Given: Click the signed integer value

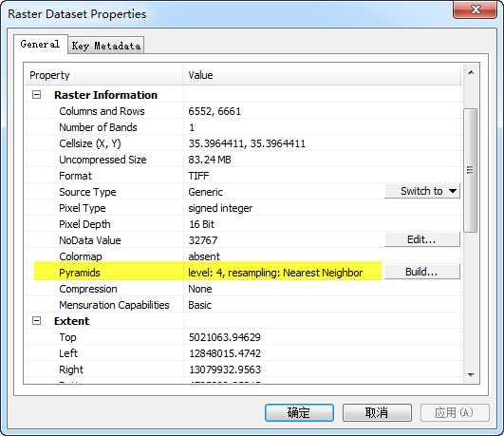Looking at the screenshot, I should point(220,208).
